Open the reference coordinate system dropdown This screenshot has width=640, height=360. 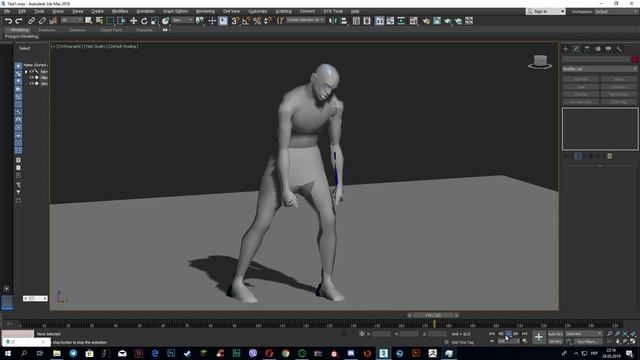point(182,20)
